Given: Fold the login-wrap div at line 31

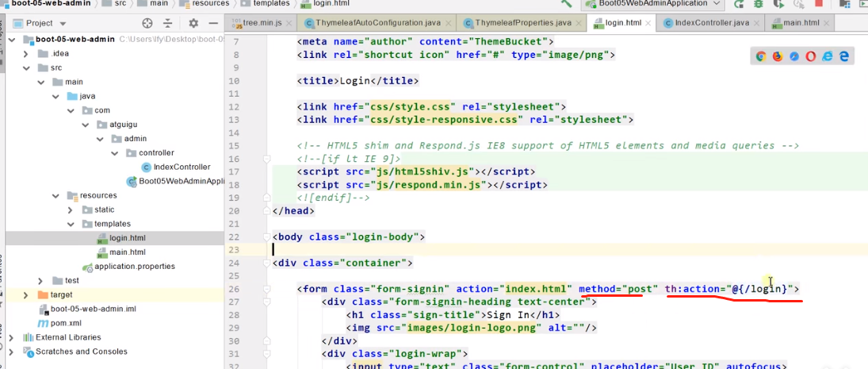Looking at the screenshot, I should point(266,354).
